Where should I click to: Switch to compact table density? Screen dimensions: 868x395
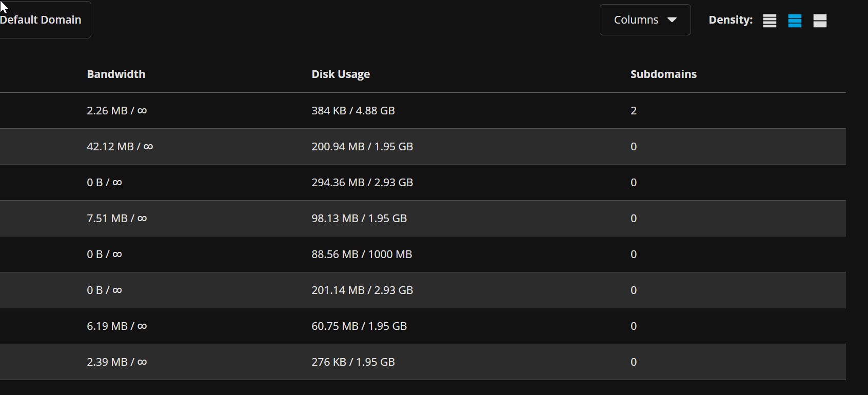pyautogui.click(x=770, y=21)
